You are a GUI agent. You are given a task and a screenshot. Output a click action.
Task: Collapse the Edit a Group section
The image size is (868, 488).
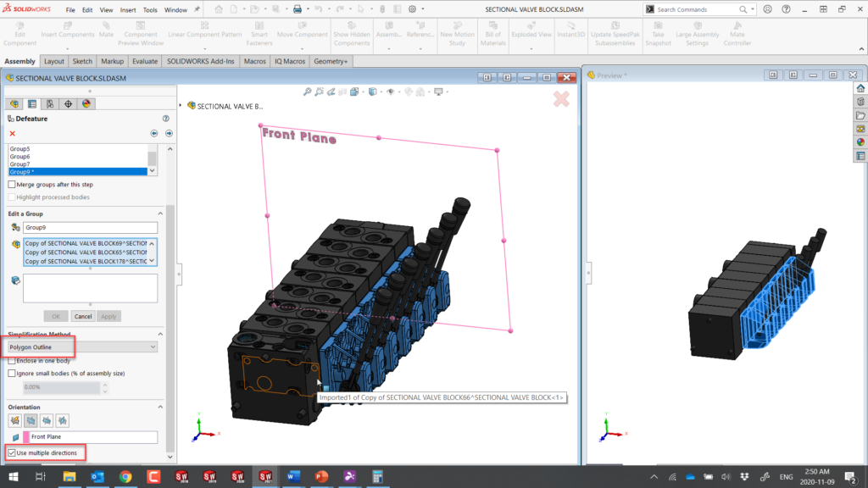[x=160, y=213]
